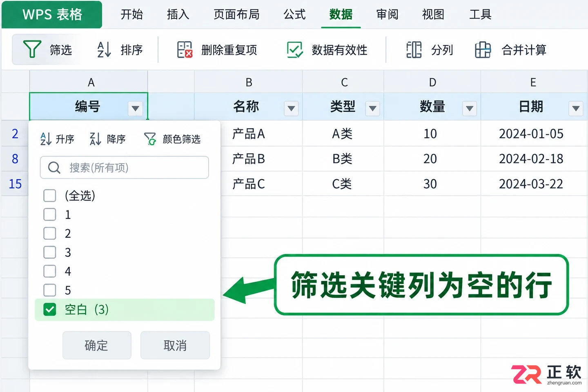Image resolution: width=588 pixels, height=392 pixels.
Task: Click the 排序 A-Z sort icon
Action: coord(104,49)
